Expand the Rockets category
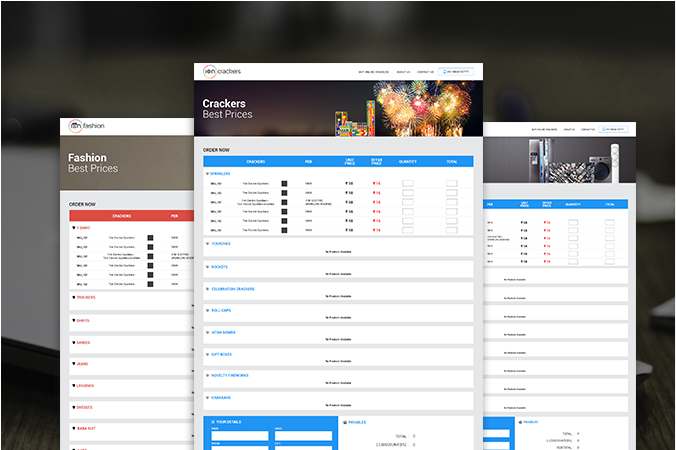The height and width of the screenshot is (450, 676). (x=217, y=267)
